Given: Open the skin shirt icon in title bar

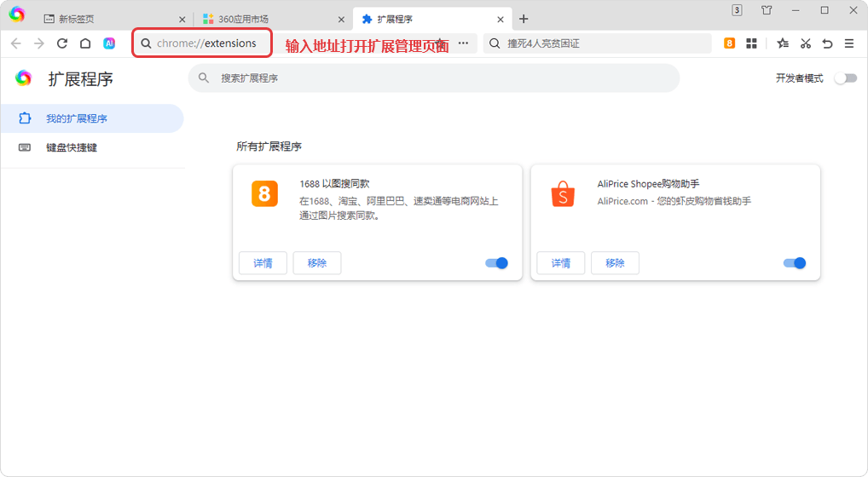Looking at the screenshot, I should point(767,10).
